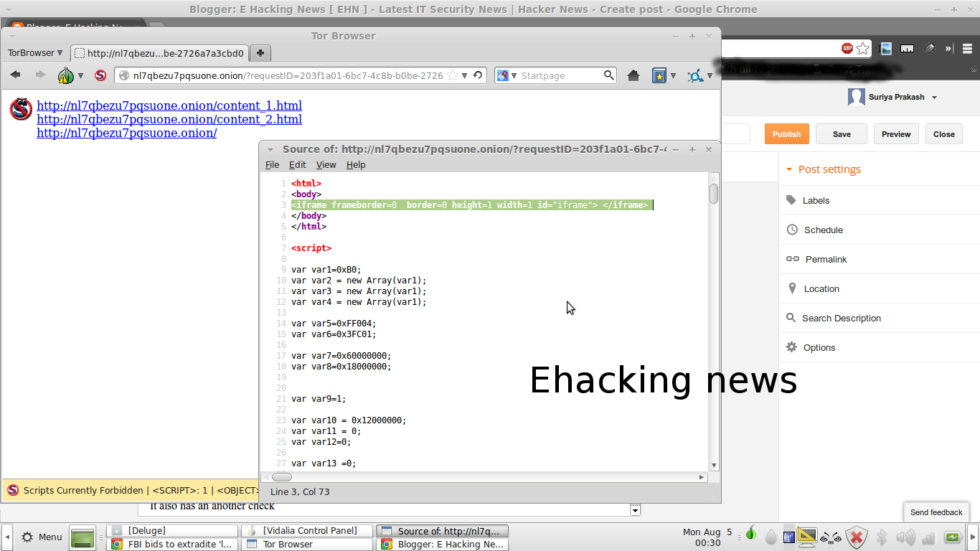Image resolution: width=980 pixels, height=551 pixels.
Task: Open the content_2.html onion link
Action: click(x=169, y=119)
